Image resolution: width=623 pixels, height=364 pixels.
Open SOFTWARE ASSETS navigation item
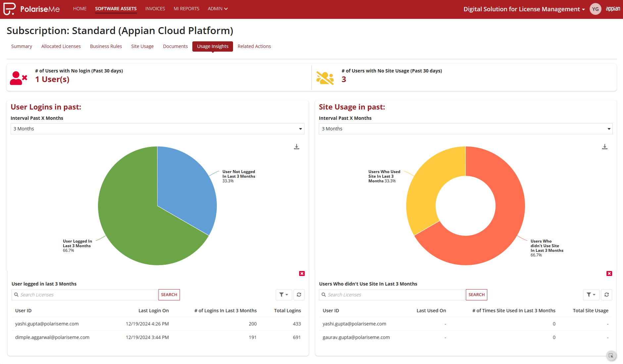click(116, 9)
